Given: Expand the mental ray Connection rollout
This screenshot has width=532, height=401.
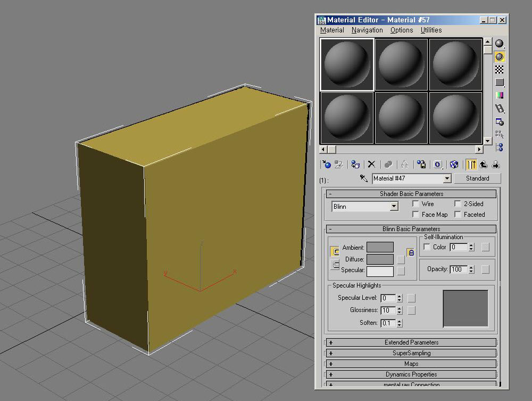Looking at the screenshot, I should pyautogui.click(x=411, y=384).
